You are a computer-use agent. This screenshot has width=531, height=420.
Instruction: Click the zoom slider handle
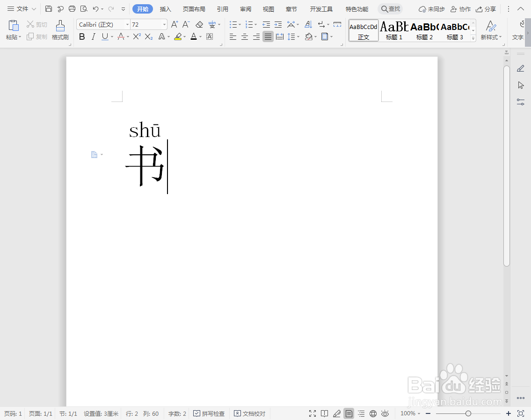[x=468, y=413]
